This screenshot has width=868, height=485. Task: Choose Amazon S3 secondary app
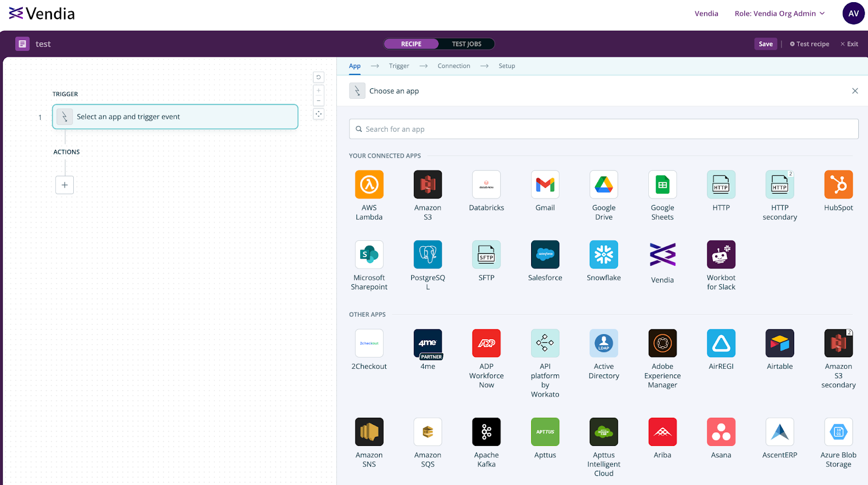coord(838,343)
